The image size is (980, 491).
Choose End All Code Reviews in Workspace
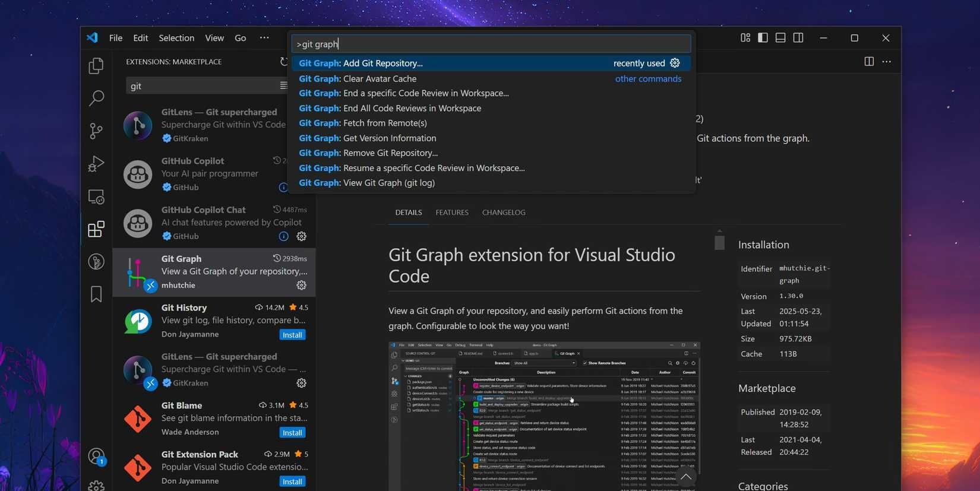491,108
